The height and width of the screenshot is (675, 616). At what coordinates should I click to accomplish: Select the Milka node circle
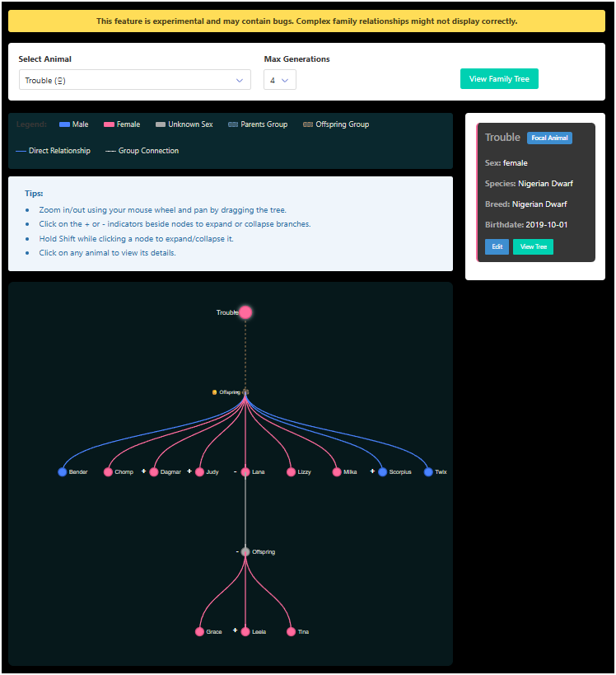pos(337,472)
